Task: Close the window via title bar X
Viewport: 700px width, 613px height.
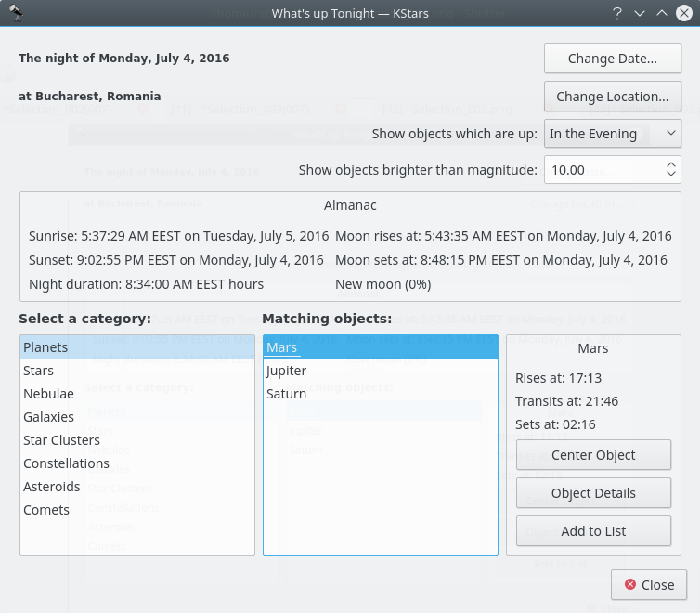Action: [x=685, y=13]
